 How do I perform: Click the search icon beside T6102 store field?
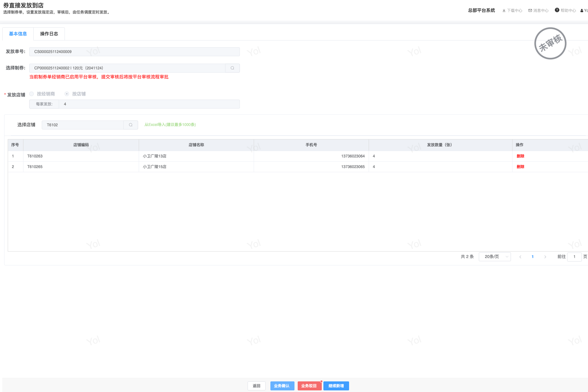[131, 125]
